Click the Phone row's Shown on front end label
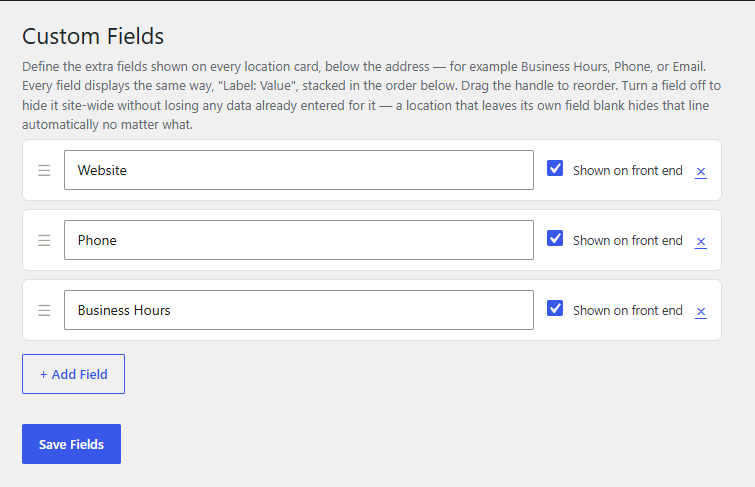755x487 pixels. point(627,240)
